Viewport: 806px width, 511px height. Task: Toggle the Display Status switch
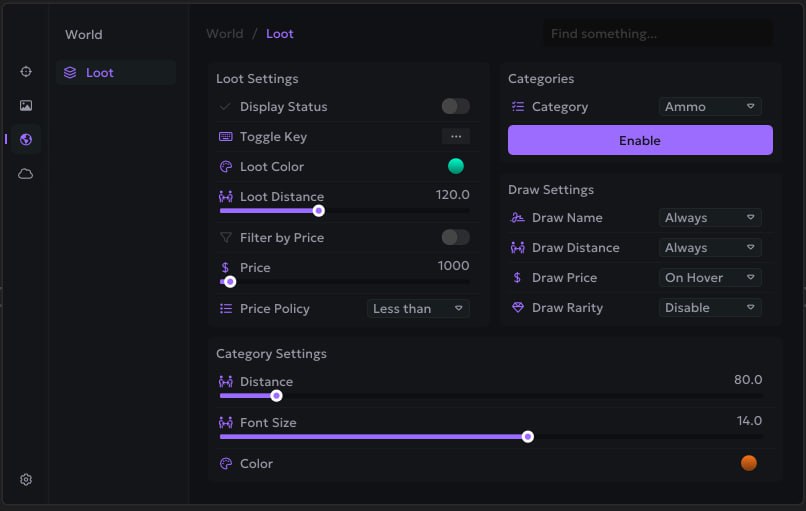click(x=455, y=106)
